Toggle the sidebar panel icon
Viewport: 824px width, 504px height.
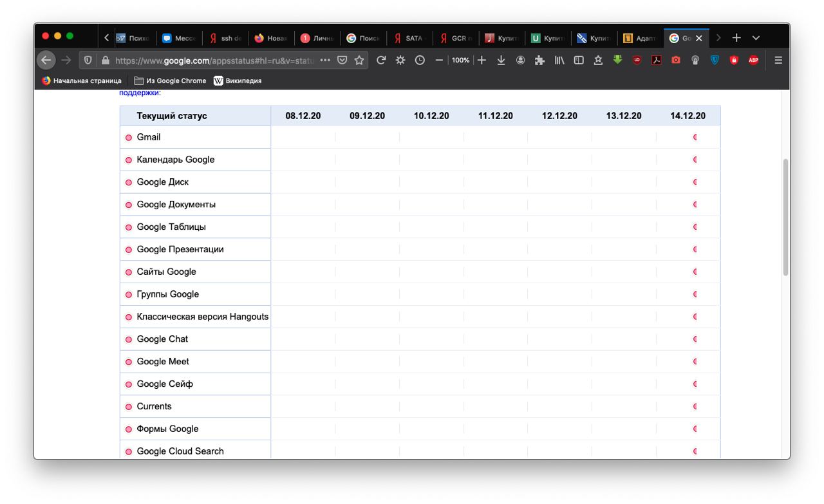(x=578, y=61)
